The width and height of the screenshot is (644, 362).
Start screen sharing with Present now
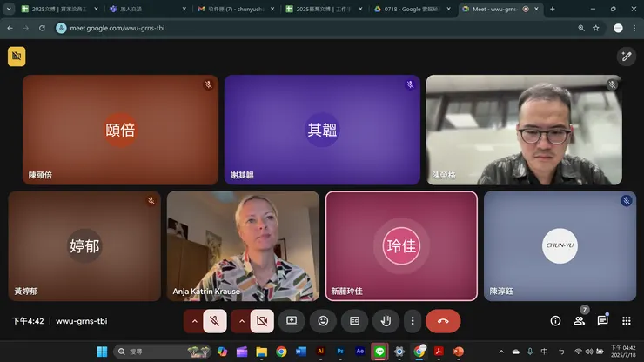tap(292, 321)
